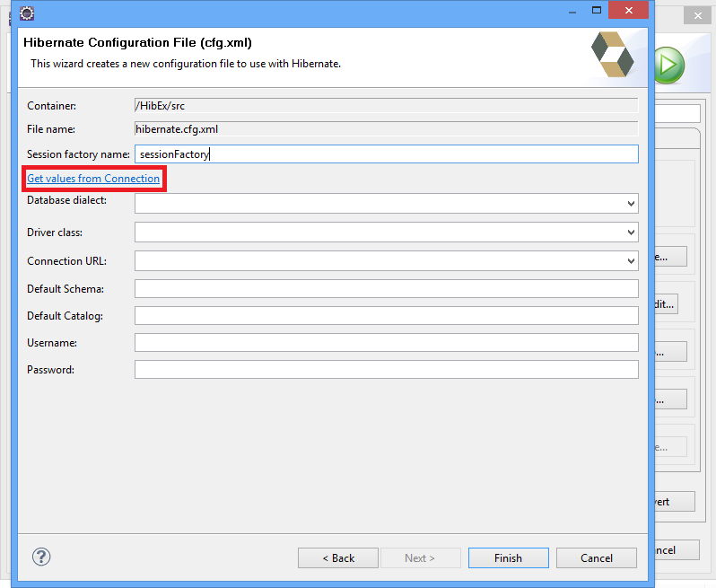
Task: Click the Container field showing /HibEx/src
Action: point(387,106)
